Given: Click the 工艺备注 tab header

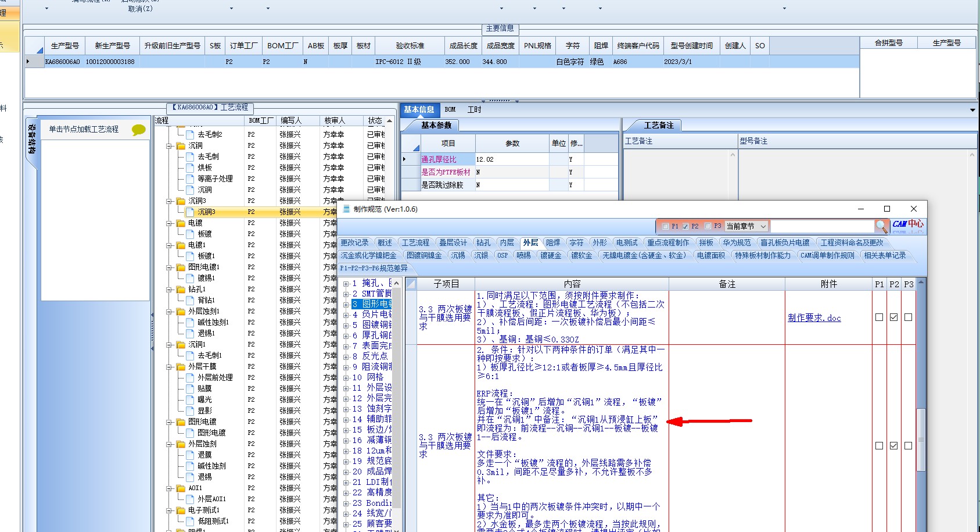Looking at the screenshot, I should pyautogui.click(x=659, y=126).
